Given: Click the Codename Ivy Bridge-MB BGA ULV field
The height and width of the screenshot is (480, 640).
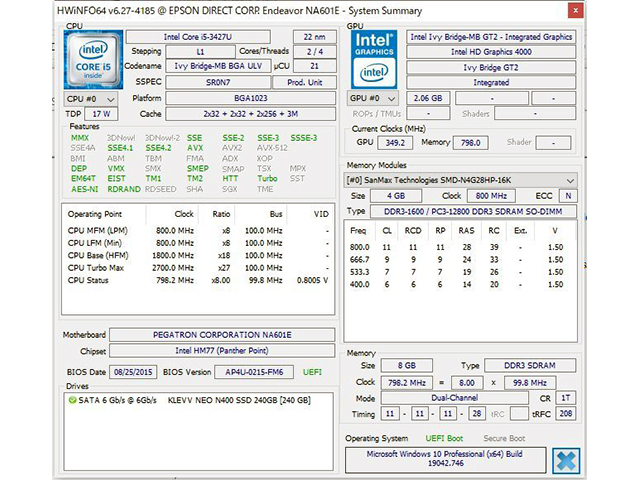Looking at the screenshot, I should pos(218,66).
